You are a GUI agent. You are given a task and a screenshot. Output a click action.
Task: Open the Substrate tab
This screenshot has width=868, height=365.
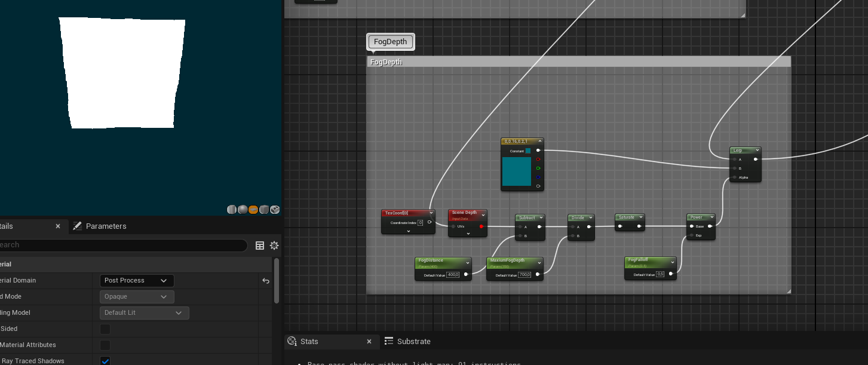(x=413, y=342)
